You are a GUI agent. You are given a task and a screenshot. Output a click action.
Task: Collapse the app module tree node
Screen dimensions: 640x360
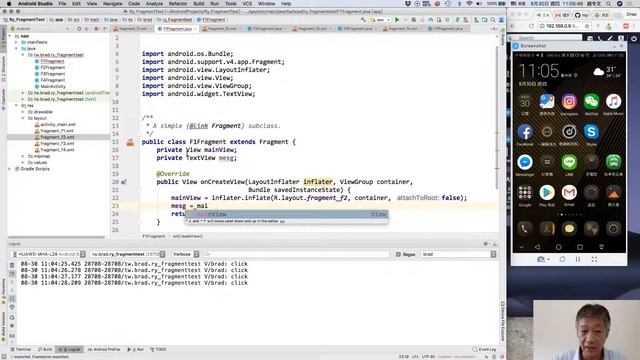coord(11,36)
